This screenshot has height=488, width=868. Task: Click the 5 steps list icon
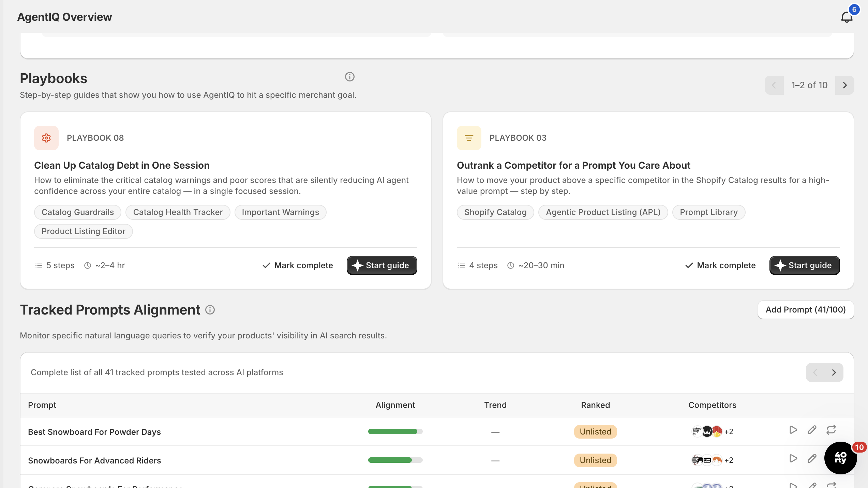pyautogui.click(x=39, y=265)
